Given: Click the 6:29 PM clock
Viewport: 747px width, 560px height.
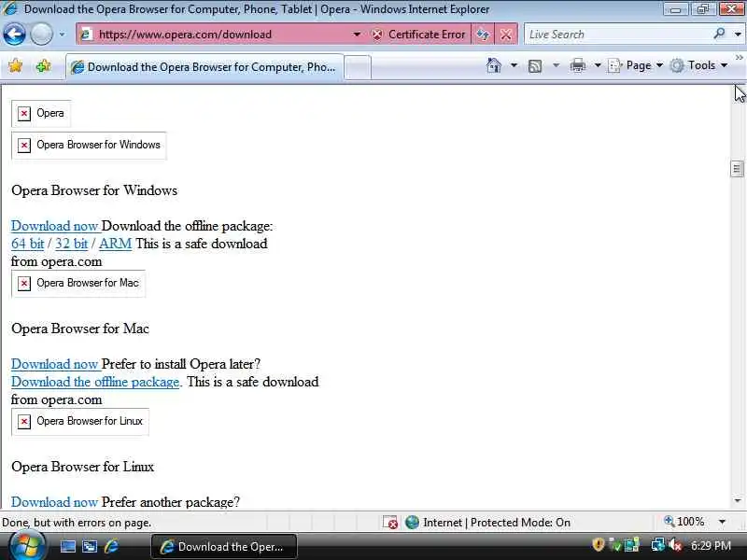Looking at the screenshot, I should point(711,546).
